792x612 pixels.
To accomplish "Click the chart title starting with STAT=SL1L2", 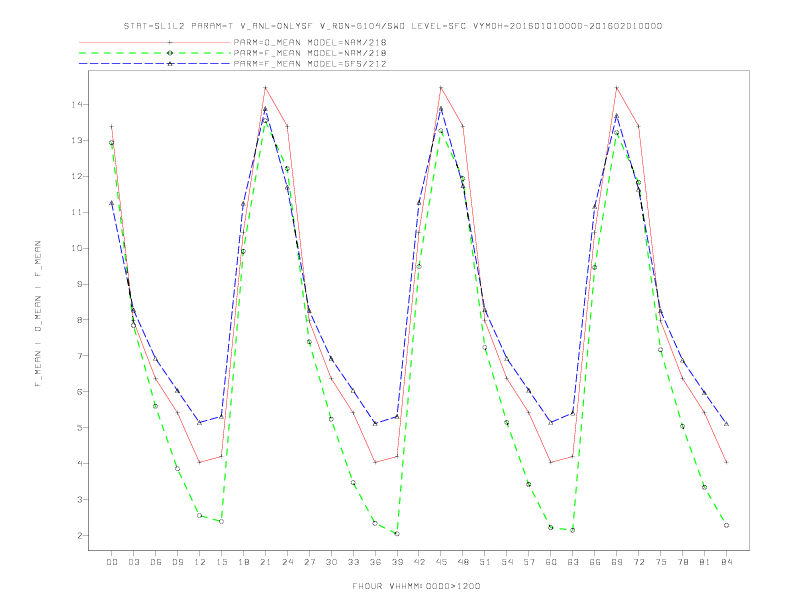I will tap(392, 26).
